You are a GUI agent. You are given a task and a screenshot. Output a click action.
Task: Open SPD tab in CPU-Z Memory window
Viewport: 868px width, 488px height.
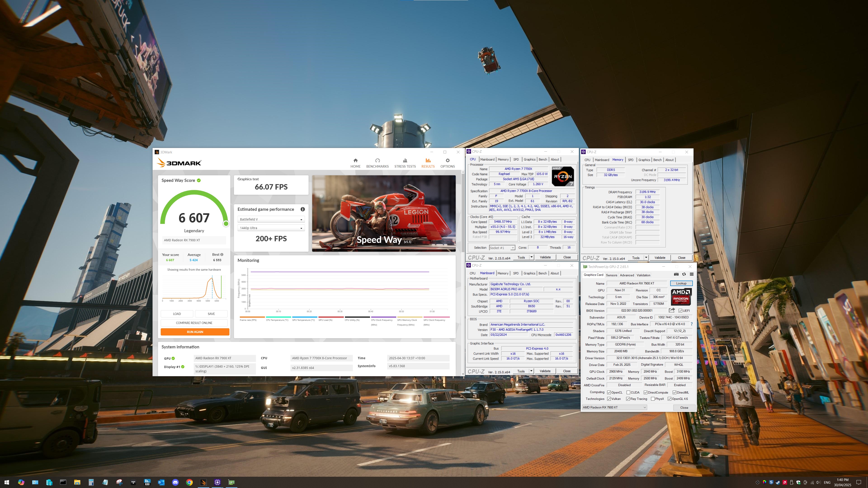pyautogui.click(x=630, y=160)
